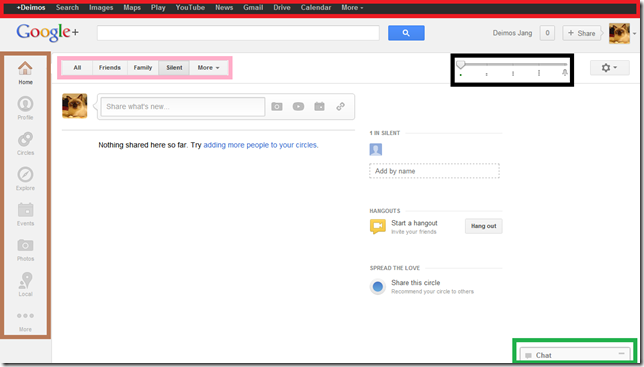Image resolution: width=644 pixels, height=367 pixels.
Task: Minimize the Chat panel
Action: coord(621,353)
